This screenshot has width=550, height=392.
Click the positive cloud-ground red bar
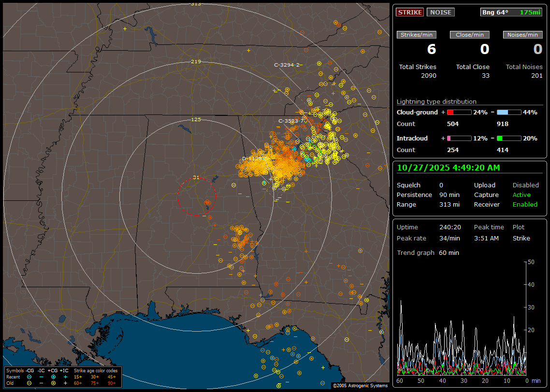tap(459, 112)
